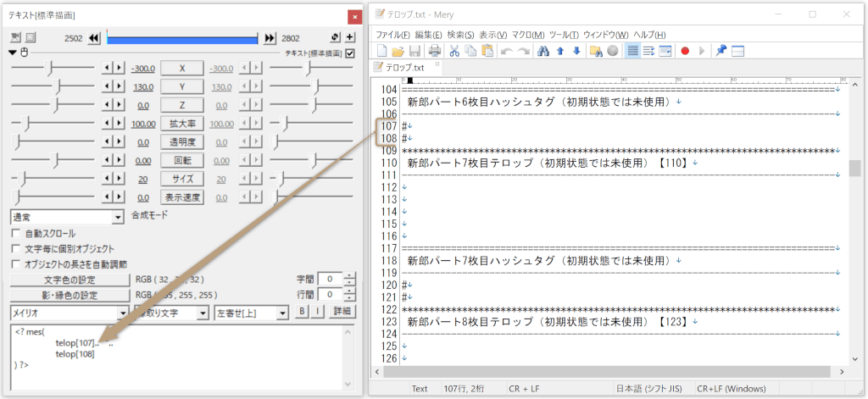Click the Find Previous up arrow icon
The width and height of the screenshot is (868, 399).
point(559,51)
